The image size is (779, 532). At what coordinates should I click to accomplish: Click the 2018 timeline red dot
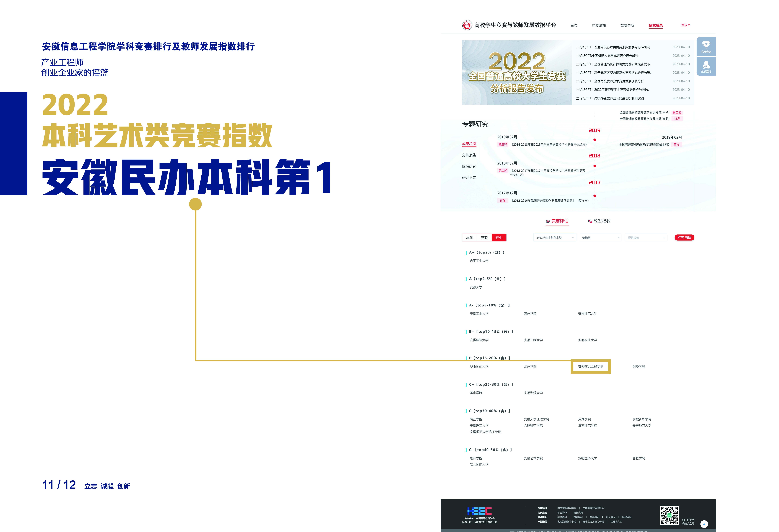[595, 166]
